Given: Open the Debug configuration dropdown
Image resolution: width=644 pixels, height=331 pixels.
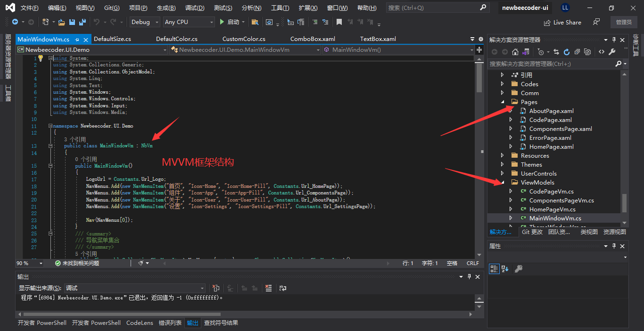Looking at the screenshot, I should tap(145, 22).
